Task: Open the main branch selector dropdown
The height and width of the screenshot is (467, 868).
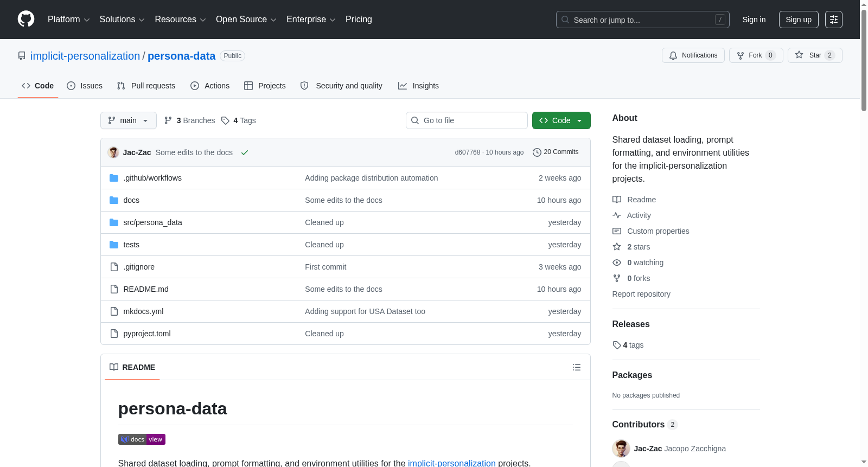Action: 129,120
